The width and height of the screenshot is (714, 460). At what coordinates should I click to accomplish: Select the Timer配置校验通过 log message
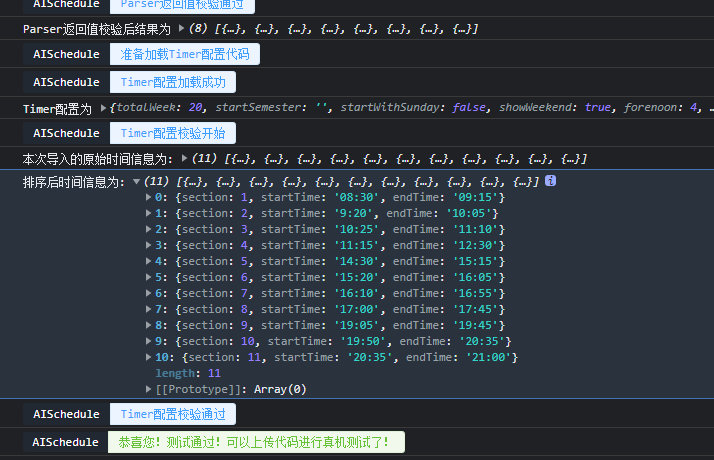click(x=173, y=414)
